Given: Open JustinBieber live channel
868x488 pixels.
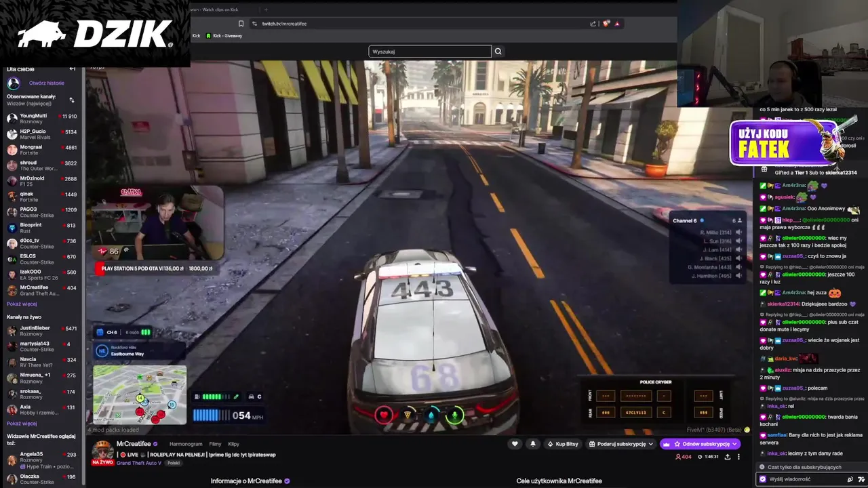Looking at the screenshot, I should coord(42,331).
